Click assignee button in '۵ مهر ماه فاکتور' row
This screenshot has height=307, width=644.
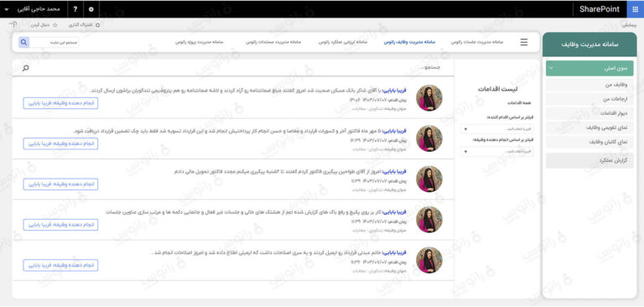pos(60,143)
